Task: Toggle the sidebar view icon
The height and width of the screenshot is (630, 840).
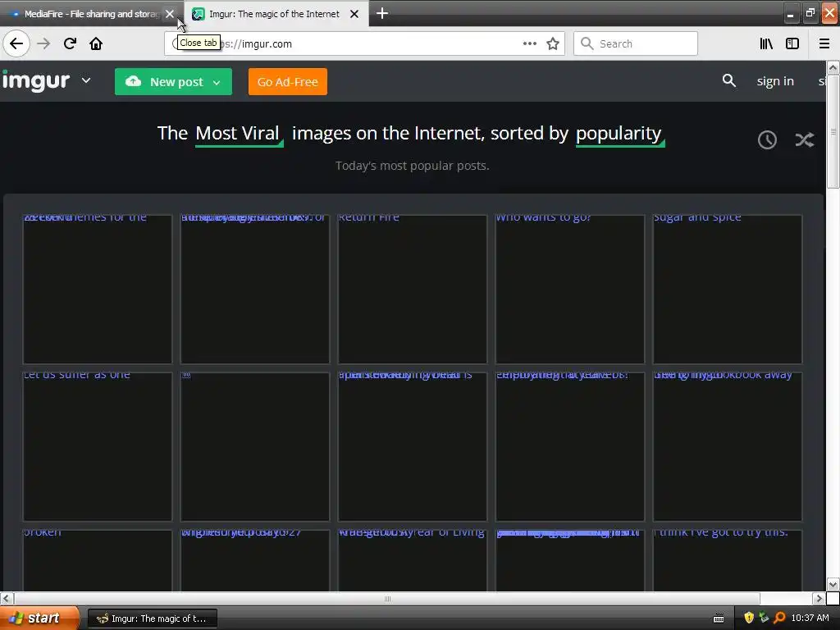Action: pos(792,43)
